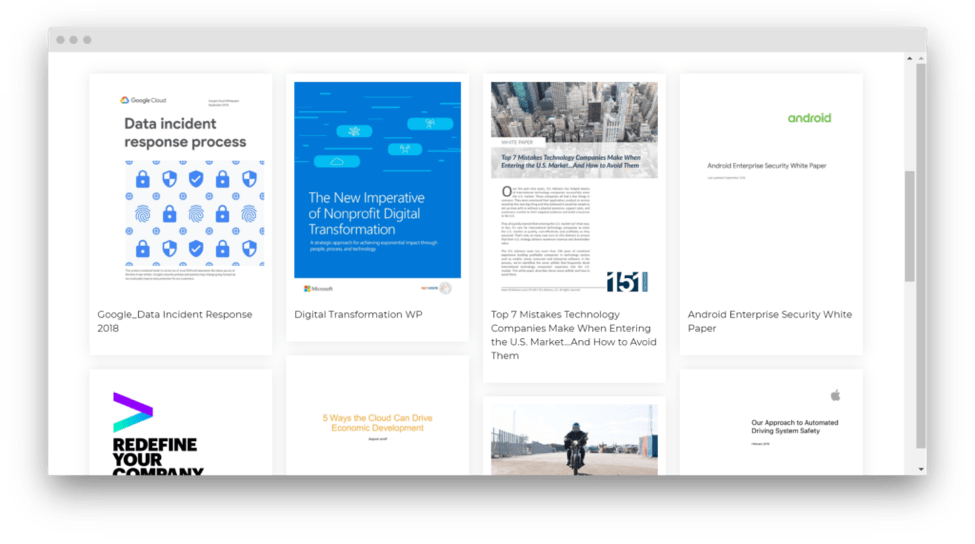Click the Microsoft logo under the blue cover
Image resolution: width=975 pixels, height=544 pixels.
[x=318, y=288]
